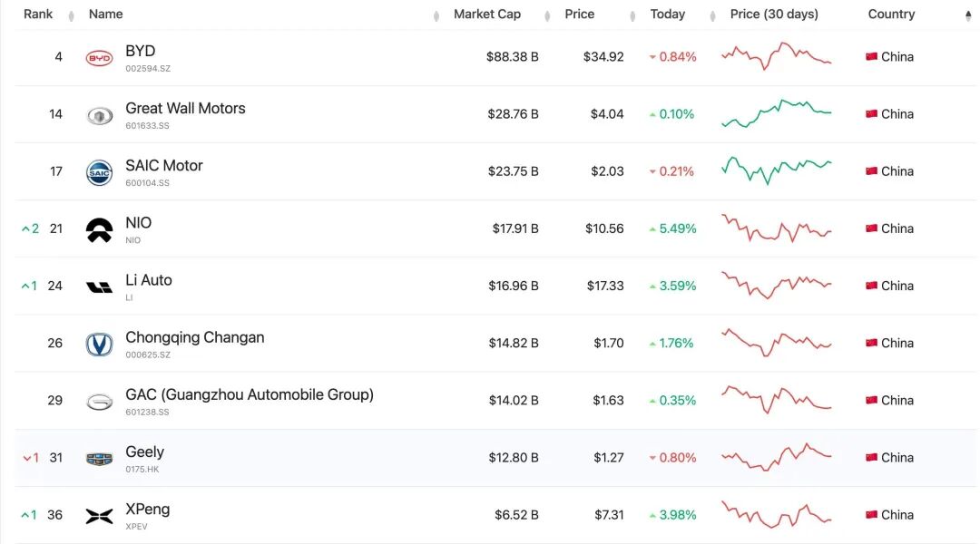Click the GAC logo icon
The width and height of the screenshot is (980, 544).
click(99, 402)
